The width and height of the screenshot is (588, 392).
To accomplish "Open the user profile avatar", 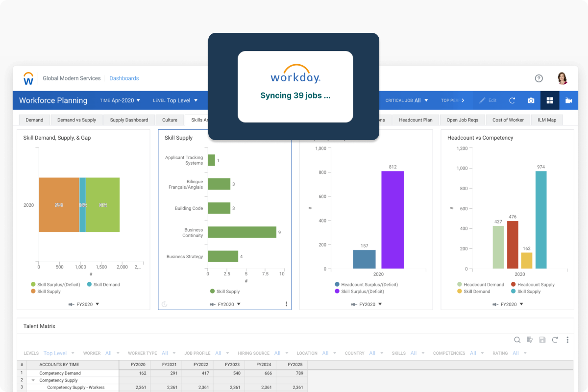I will coord(563,78).
